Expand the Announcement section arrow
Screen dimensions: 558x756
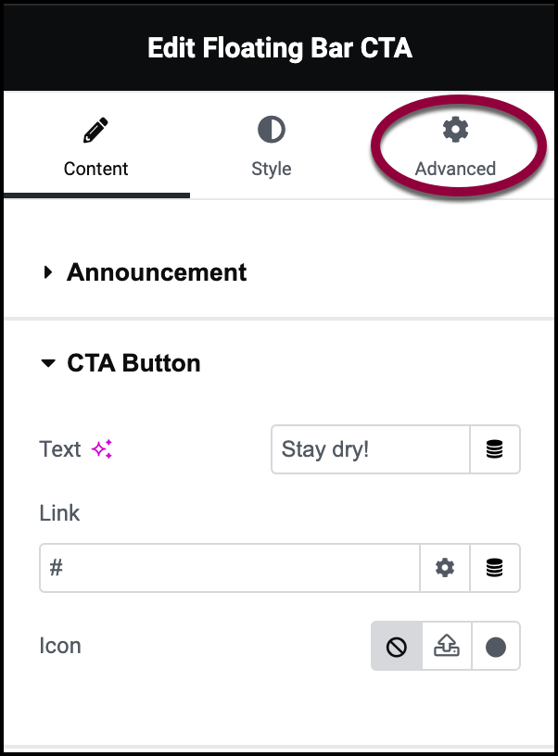coord(48,272)
